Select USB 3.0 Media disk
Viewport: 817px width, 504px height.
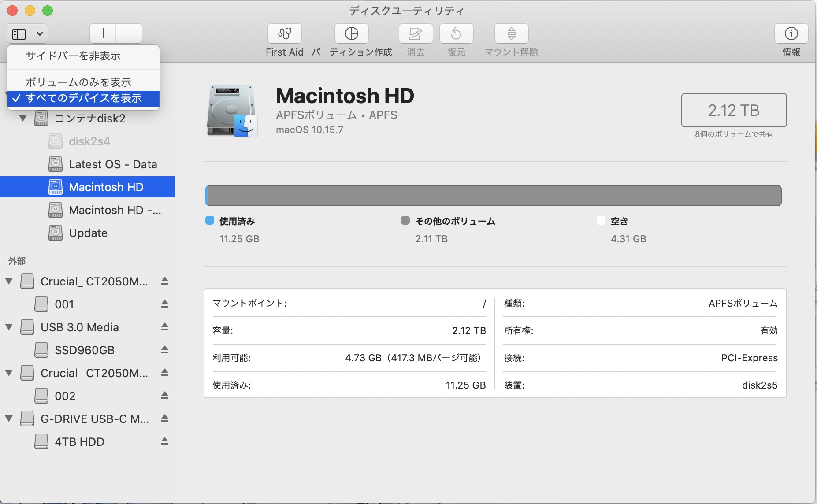(x=79, y=327)
